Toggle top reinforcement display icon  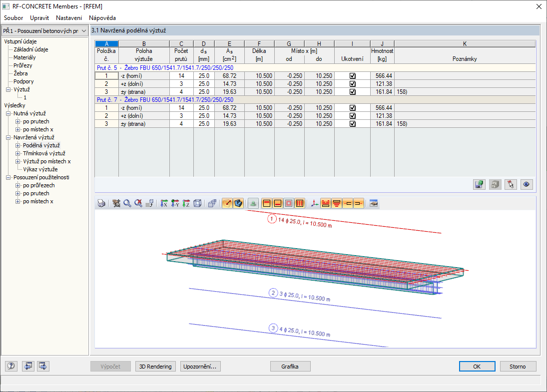coord(267,203)
